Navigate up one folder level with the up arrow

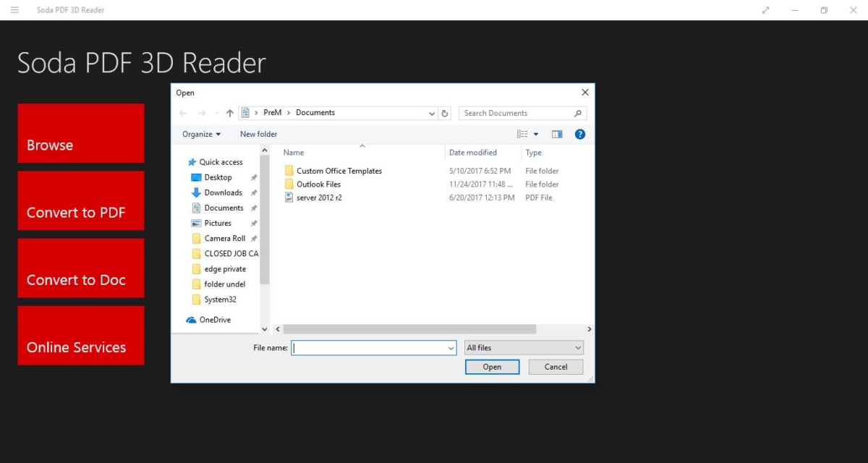pyautogui.click(x=229, y=113)
